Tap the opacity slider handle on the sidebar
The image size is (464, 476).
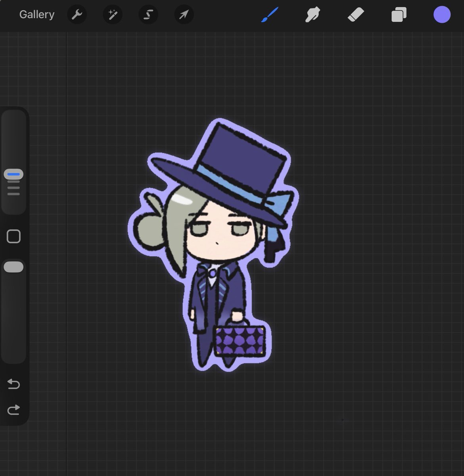point(13,267)
